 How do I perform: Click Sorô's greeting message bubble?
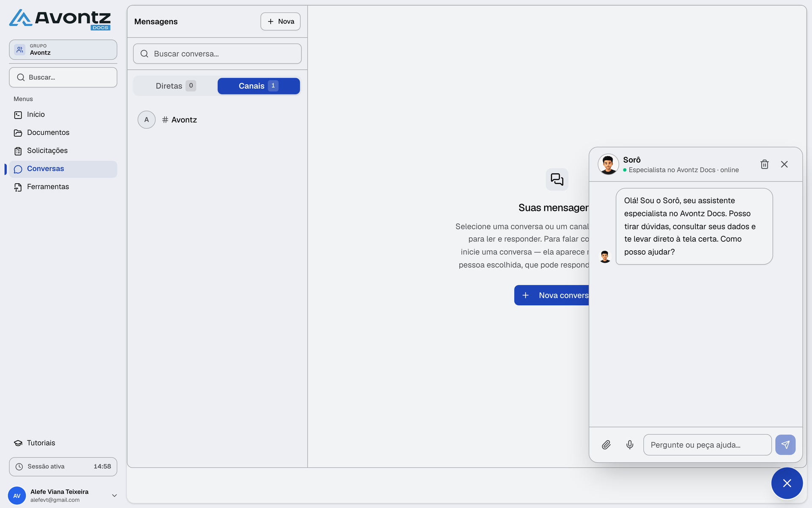tap(694, 226)
